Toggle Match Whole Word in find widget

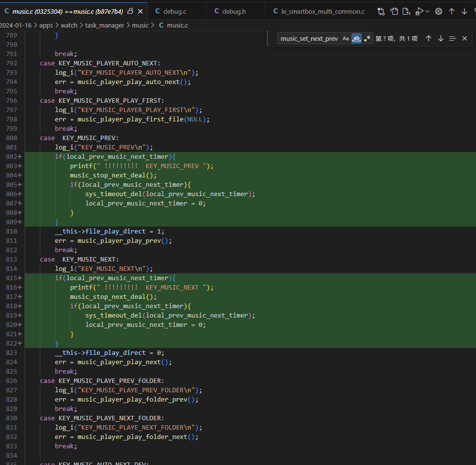(357, 38)
